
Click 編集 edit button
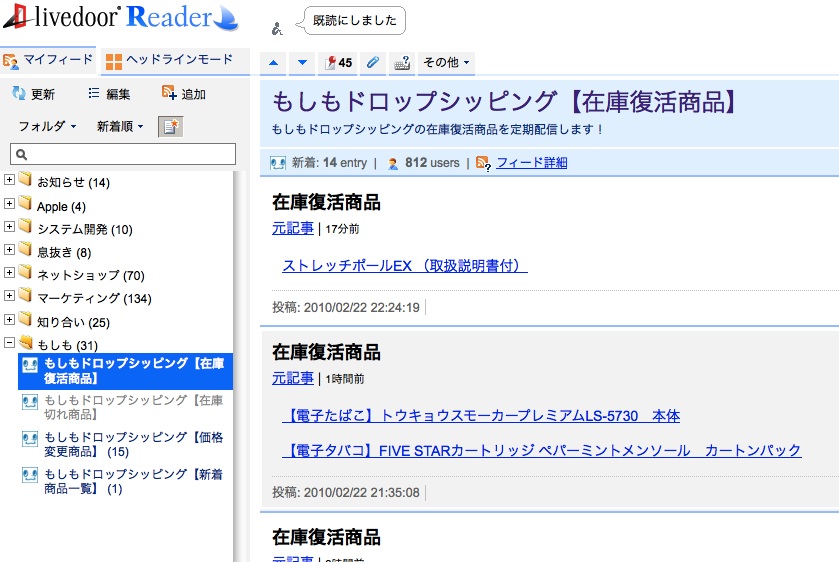click(109, 94)
